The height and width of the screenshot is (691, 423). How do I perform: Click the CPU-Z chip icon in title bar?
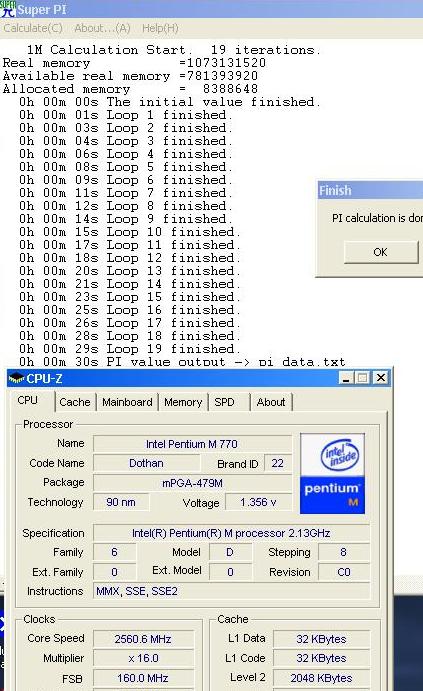tap(16, 379)
